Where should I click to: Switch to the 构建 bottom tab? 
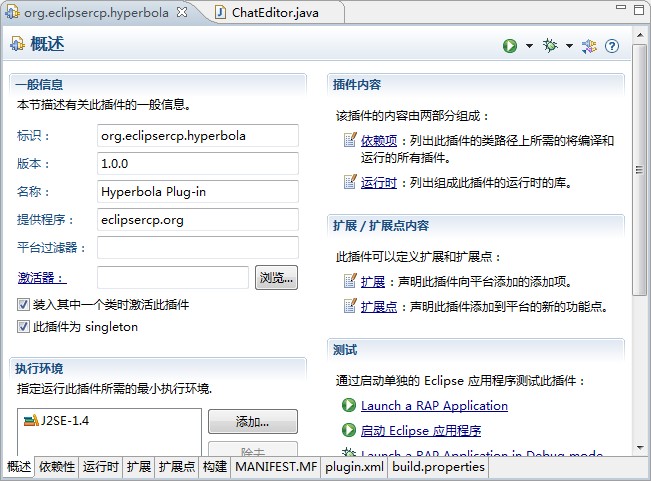(x=215, y=466)
